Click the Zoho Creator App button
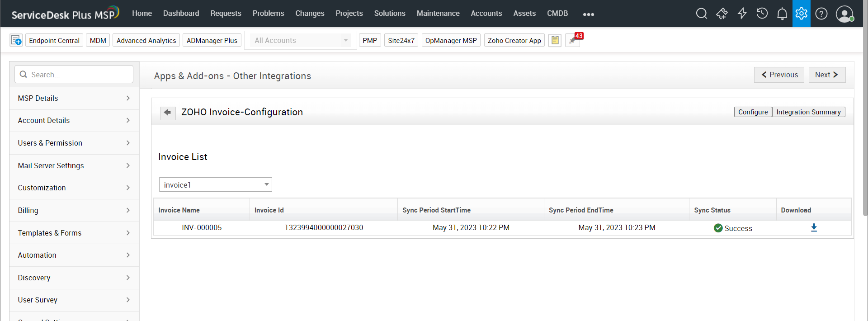This screenshot has height=321, width=868. [514, 40]
